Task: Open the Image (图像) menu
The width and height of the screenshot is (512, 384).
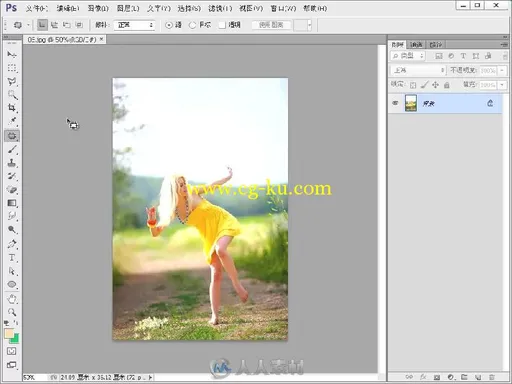Action: [98, 8]
